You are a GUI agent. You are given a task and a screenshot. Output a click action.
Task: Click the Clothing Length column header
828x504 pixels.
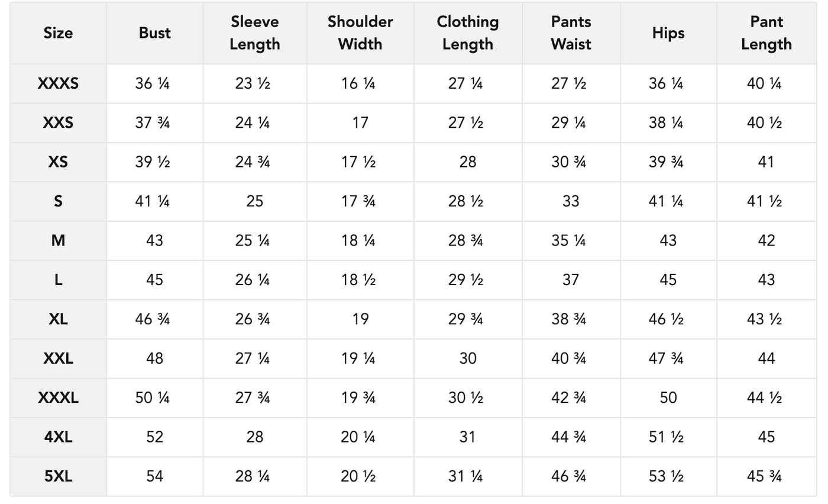467,33
